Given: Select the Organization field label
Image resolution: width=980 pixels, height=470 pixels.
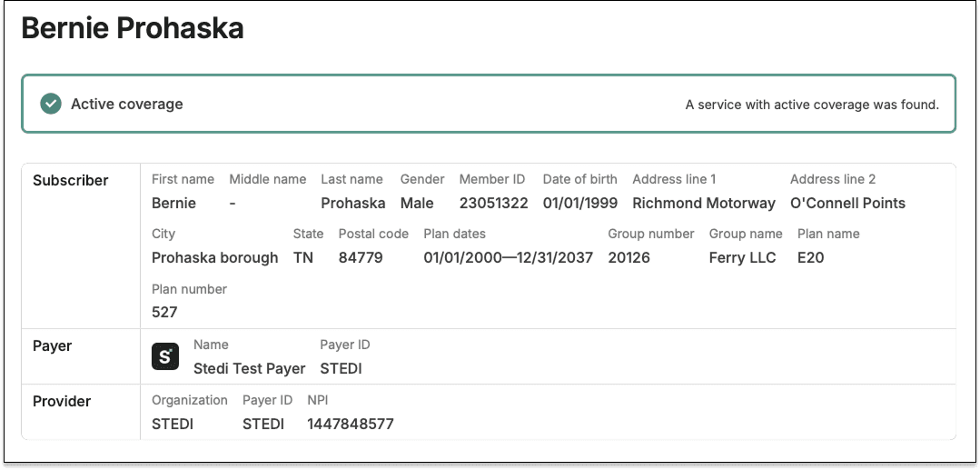Looking at the screenshot, I should pyautogui.click(x=190, y=401).
